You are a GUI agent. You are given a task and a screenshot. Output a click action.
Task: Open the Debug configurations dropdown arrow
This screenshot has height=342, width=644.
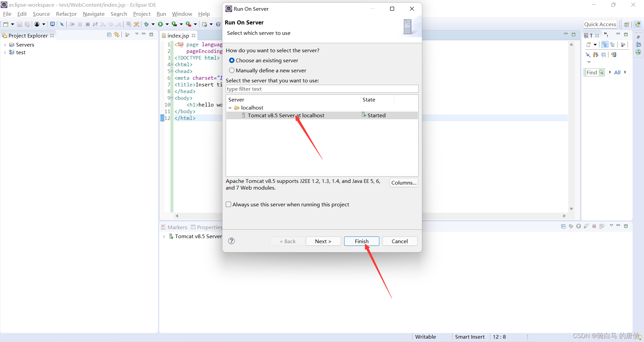point(153,24)
